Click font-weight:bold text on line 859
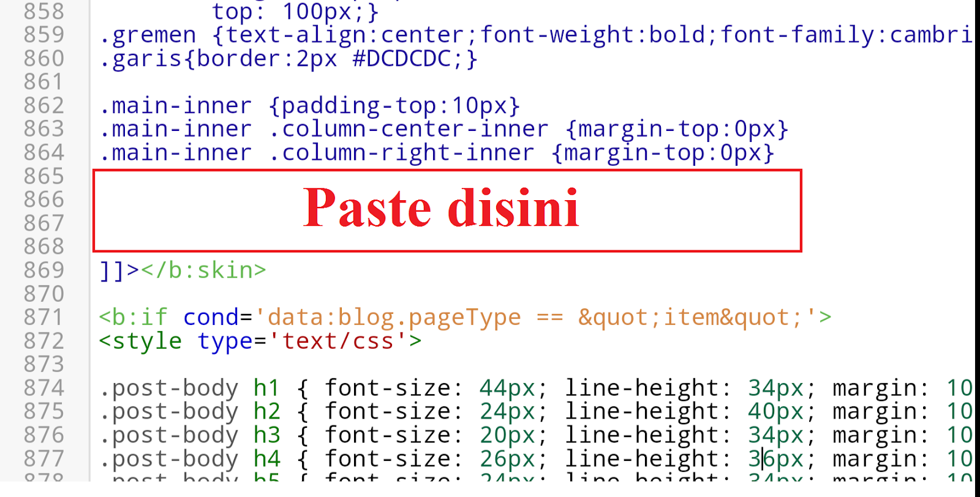Image resolution: width=980 pixels, height=497 pixels. tap(592, 35)
